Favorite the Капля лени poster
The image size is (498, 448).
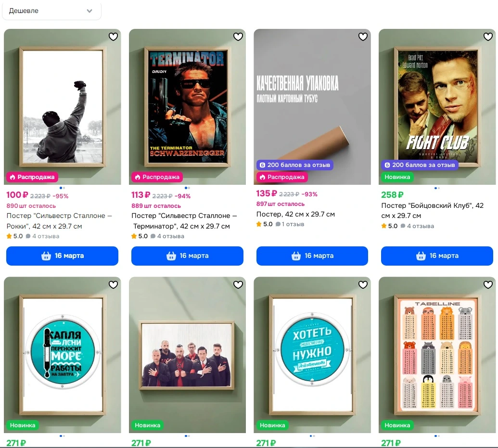pyautogui.click(x=113, y=285)
